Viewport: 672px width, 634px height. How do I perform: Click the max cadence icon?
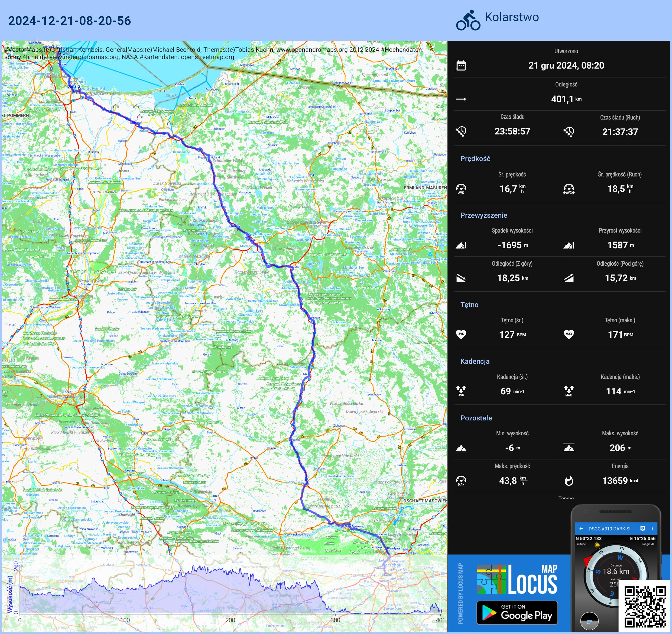pyautogui.click(x=569, y=391)
